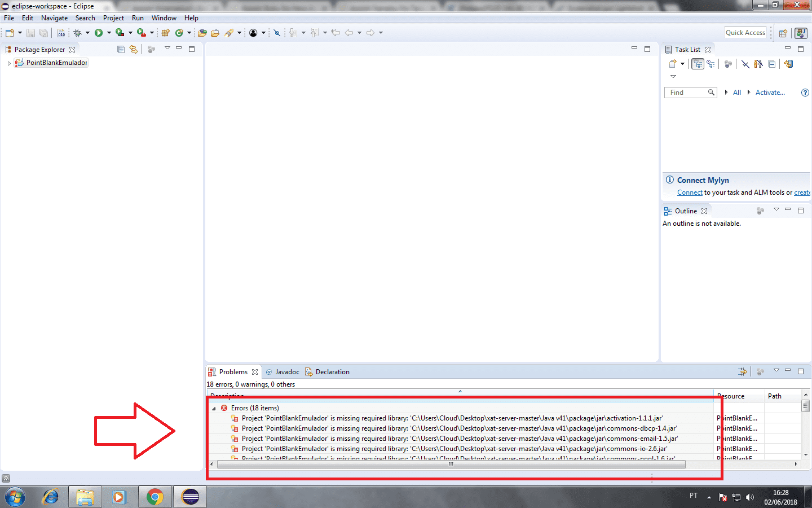Screen dimensions: 812x508
Task: Open the New wizard dropdown arrow
Action: coord(20,33)
